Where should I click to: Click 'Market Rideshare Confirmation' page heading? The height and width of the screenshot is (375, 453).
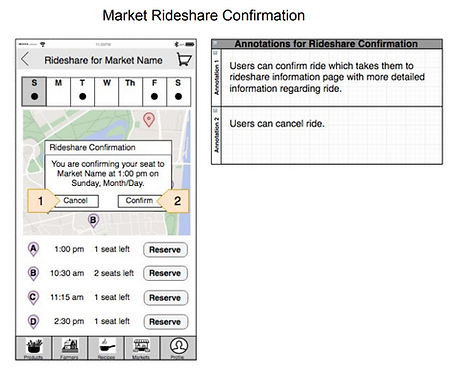click(x=204, y=16)
